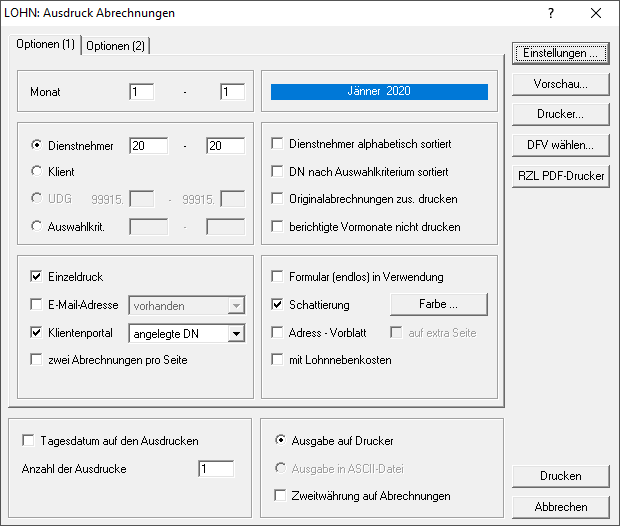This screenshot has width=620, height=526.
Task: Choose the Auswahlkrit. radio option
Action: click(x=38, y=226)
